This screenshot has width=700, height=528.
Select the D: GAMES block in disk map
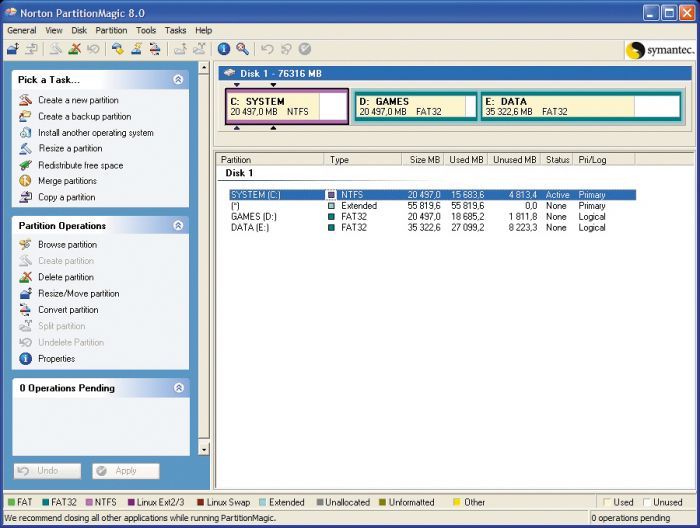[x=415, y=106]
